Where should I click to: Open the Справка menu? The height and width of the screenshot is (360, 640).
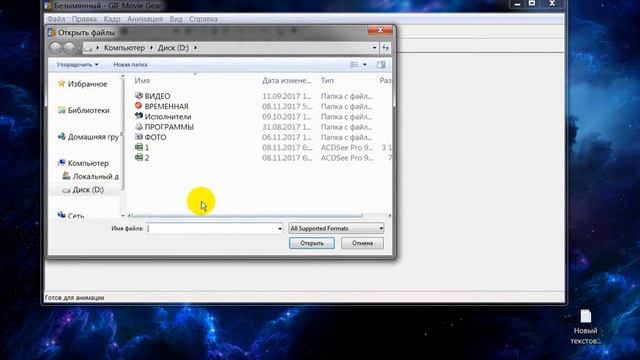pos(203,19)
